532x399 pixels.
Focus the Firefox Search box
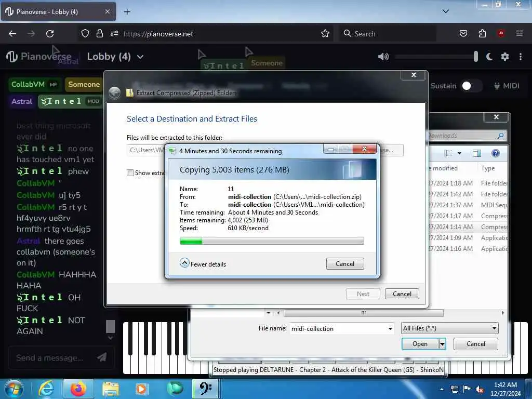click(388, 34)
